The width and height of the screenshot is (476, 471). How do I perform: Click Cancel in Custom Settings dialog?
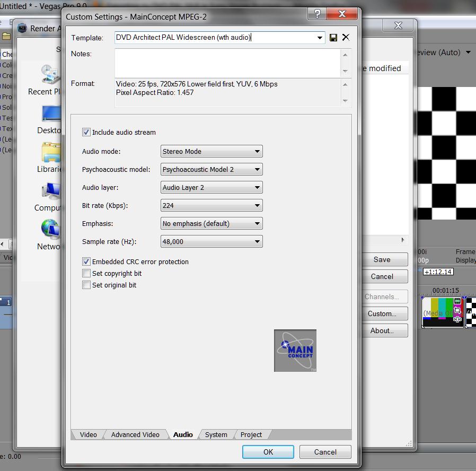click(325, 452)
